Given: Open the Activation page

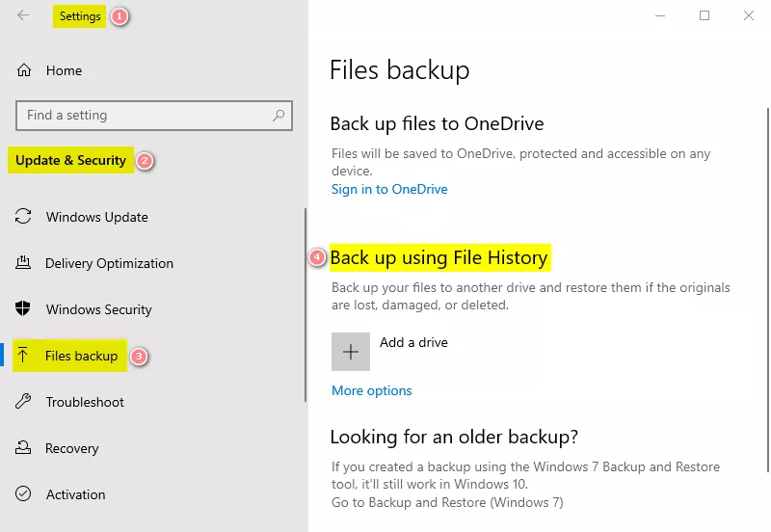Looking at the screenshot, I should (76, 494).
